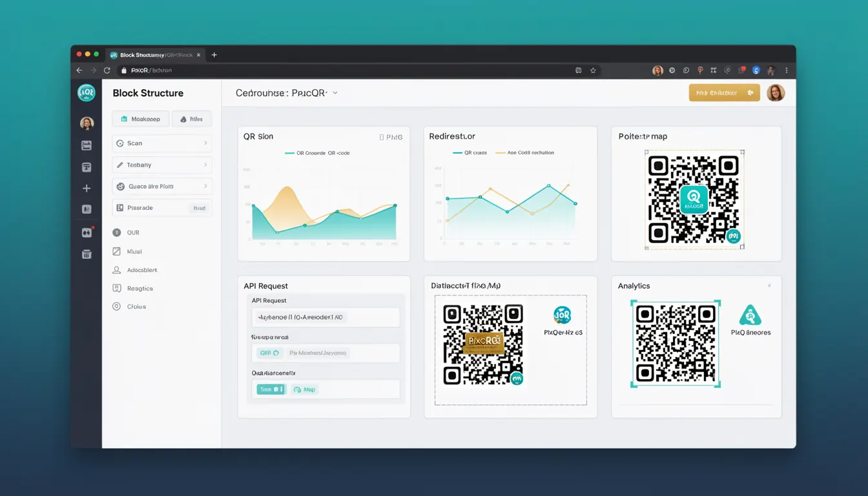Reload the page in the browser toolbar
Screen dimensions: 868x496
tap(107, 70)
